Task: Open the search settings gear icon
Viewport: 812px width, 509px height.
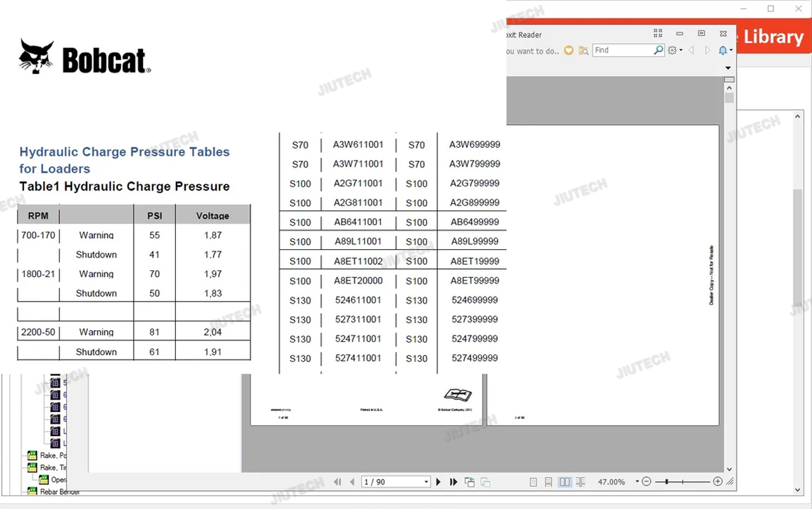Action: coord(672,50)
